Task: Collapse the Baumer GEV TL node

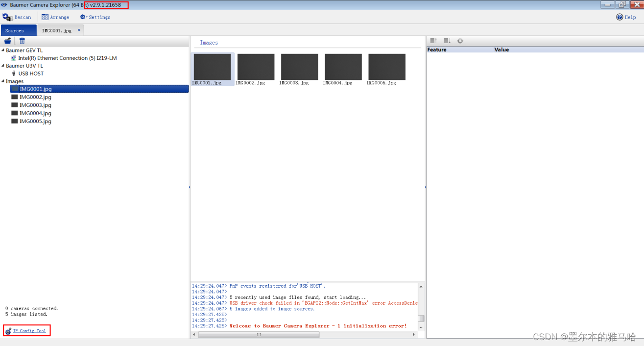Action: pyautogui.click(x=3, y=50)
